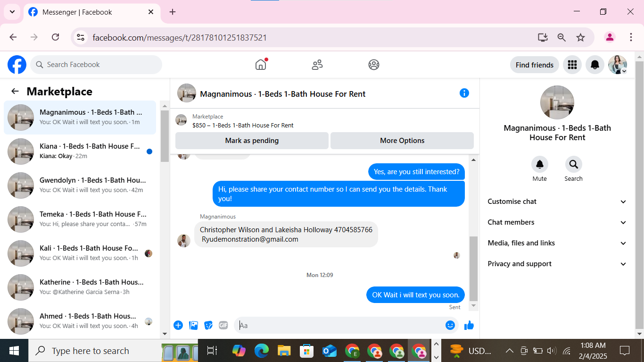Expand the Customise chat section

tap(557, 202)
